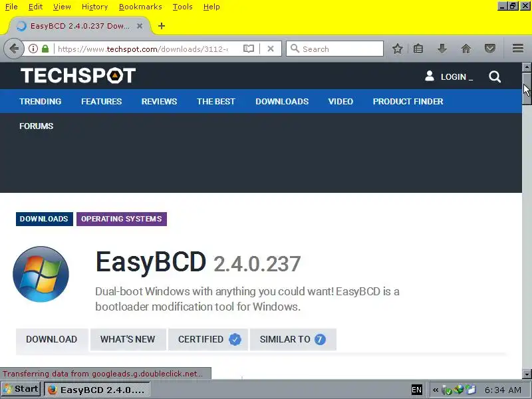Click the vertical scrollbar thumb

pyautogui.click(x=527, y=88)
